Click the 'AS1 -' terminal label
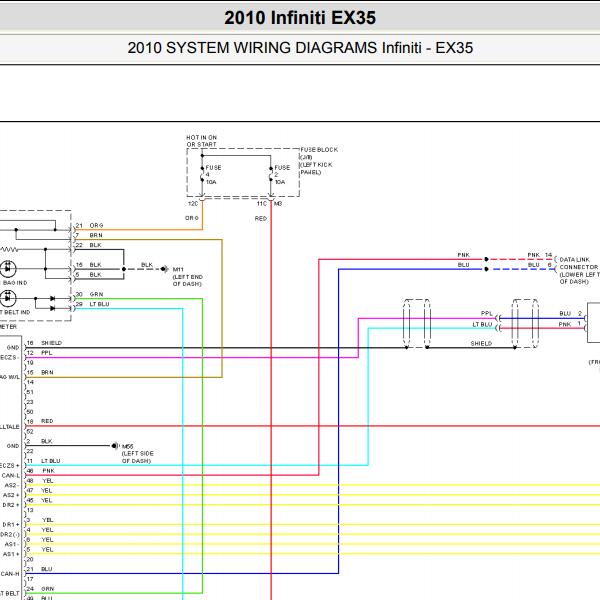Screen dimensions: 600x600 (11, 544)
